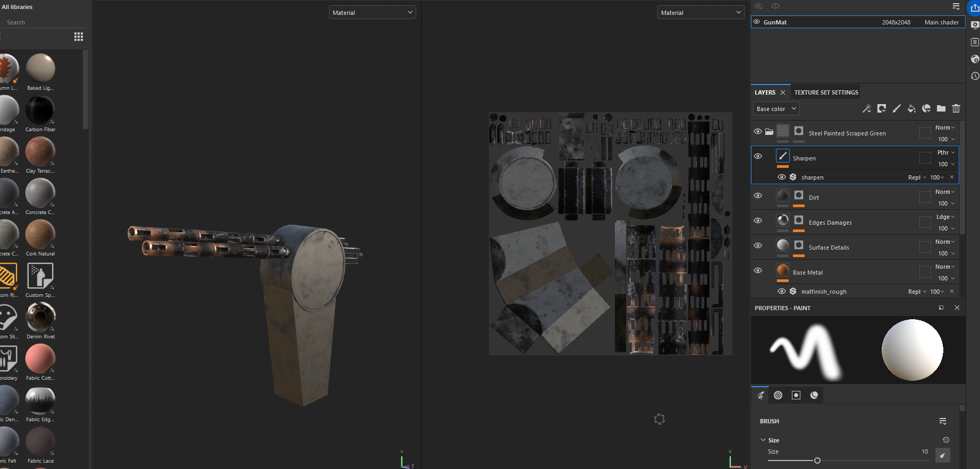Click the Add effect magic wand icon
Viewport: 980px width, 469px height.
point(866,109)
